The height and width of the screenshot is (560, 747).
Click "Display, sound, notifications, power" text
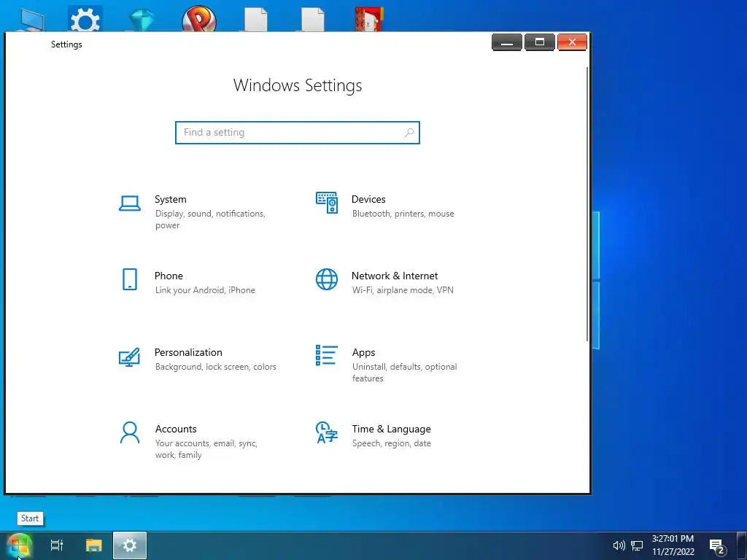210,219
